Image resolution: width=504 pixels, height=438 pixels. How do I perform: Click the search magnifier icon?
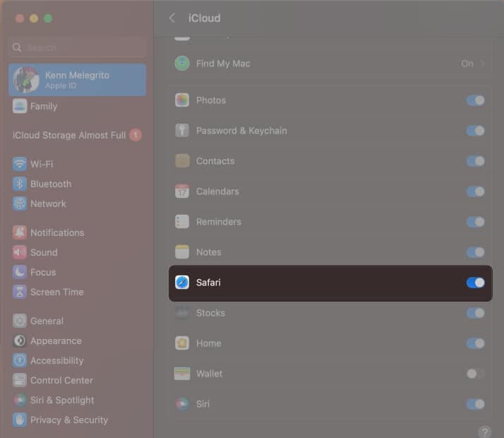point(17,47)
